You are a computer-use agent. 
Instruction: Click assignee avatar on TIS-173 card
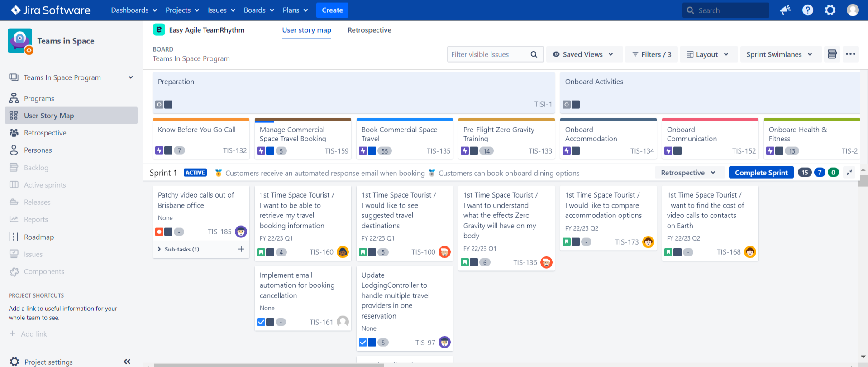click(x=649, y=242)
